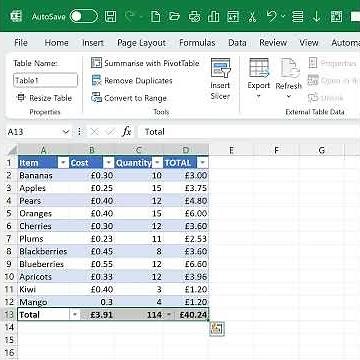360x360 pixels.
Task: Open the File menu
Action: [21, 43]
